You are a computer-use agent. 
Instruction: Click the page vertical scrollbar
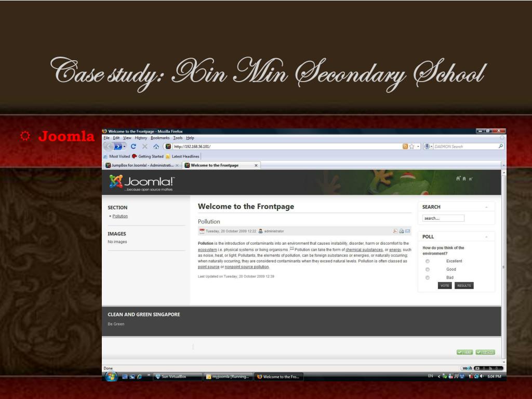[x=503, y=267]
